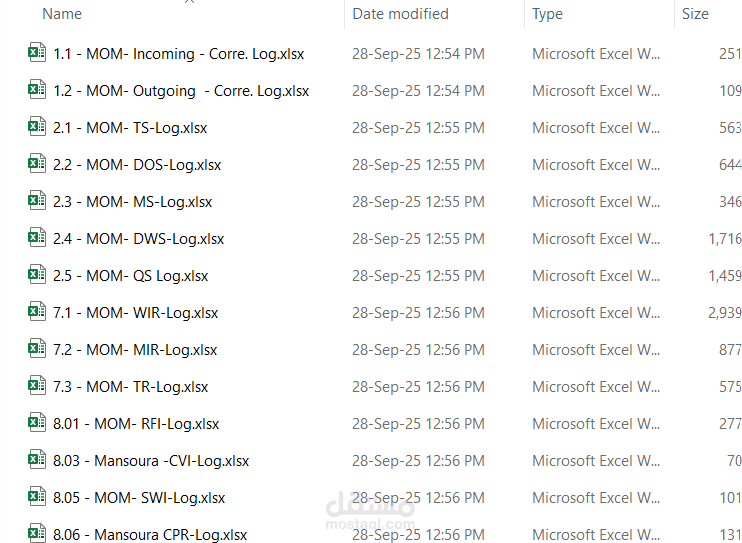The width and height of the screenshot is (742, 543).
Task: Click the type cell of 7.3 - MOM- TR-Log
Action: (596, 387)
